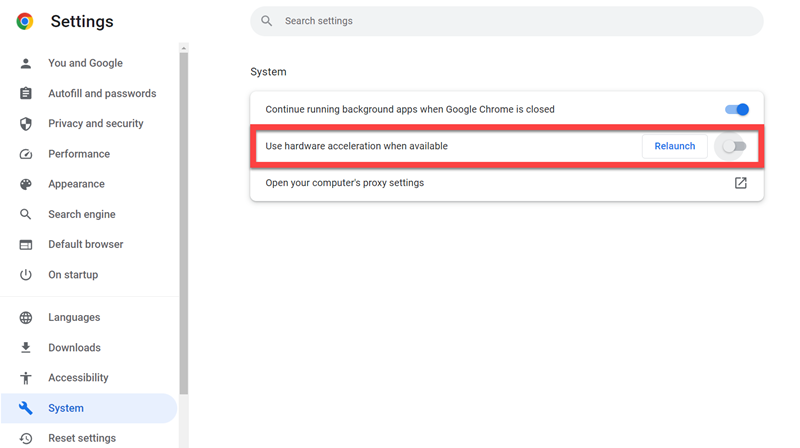The height and width of the screenshot is (448, 800).
Task: Select Reset settings in the sidebar
Action: [x=81, y=438]
